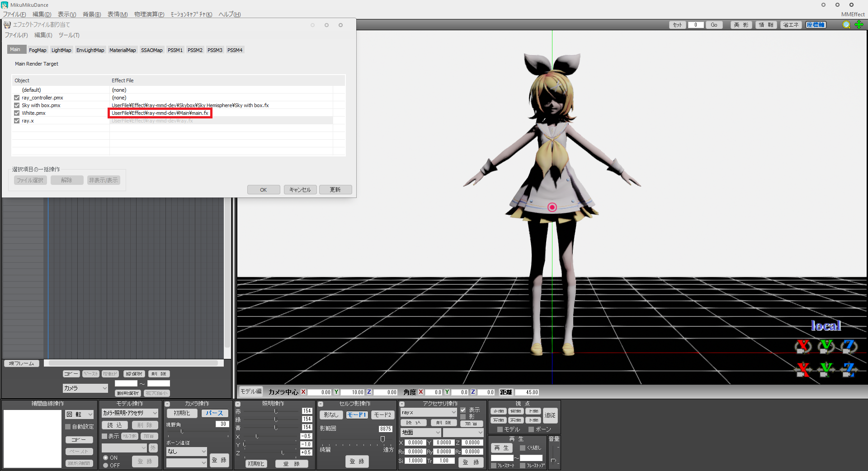Image resolution: width=868 pixels, height=471 pixels.
Task: Open the カメラ・照明・アクセサリ model dropdown
Action: pos(130,413)
